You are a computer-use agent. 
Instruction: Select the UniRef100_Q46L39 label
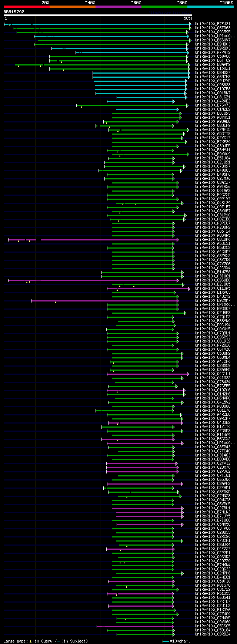(213, 203)
